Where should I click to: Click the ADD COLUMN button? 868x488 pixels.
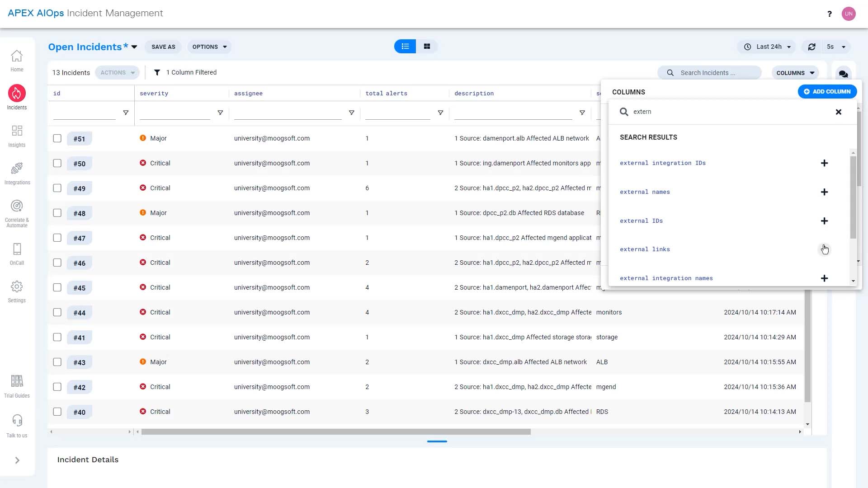(827, 92)
